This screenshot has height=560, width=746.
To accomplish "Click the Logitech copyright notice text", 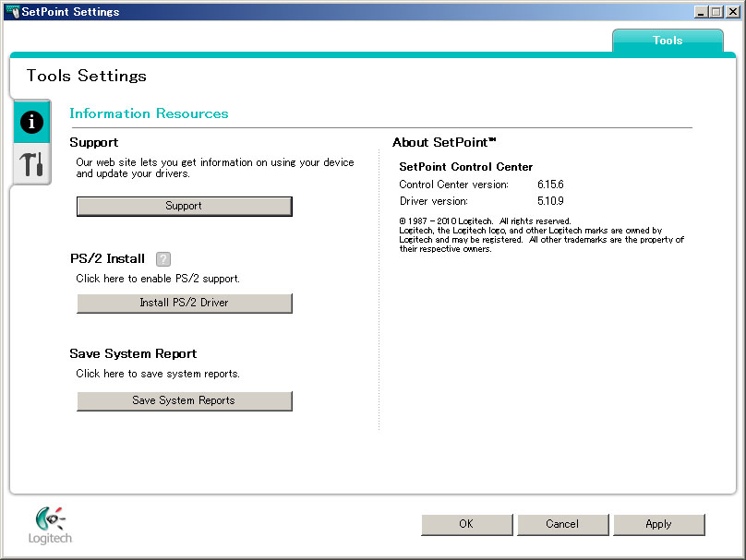I will point(541,235).
